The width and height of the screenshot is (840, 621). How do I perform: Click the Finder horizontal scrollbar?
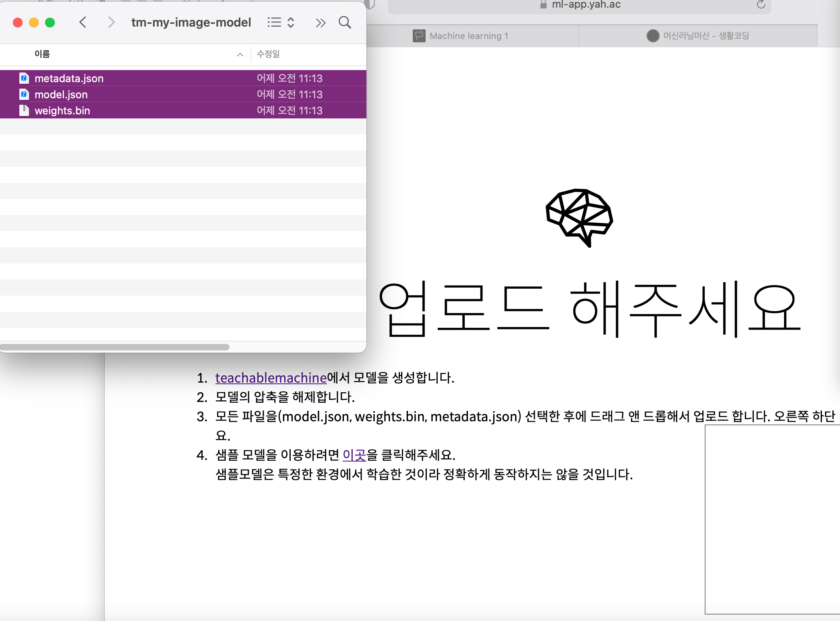(115, 347)
